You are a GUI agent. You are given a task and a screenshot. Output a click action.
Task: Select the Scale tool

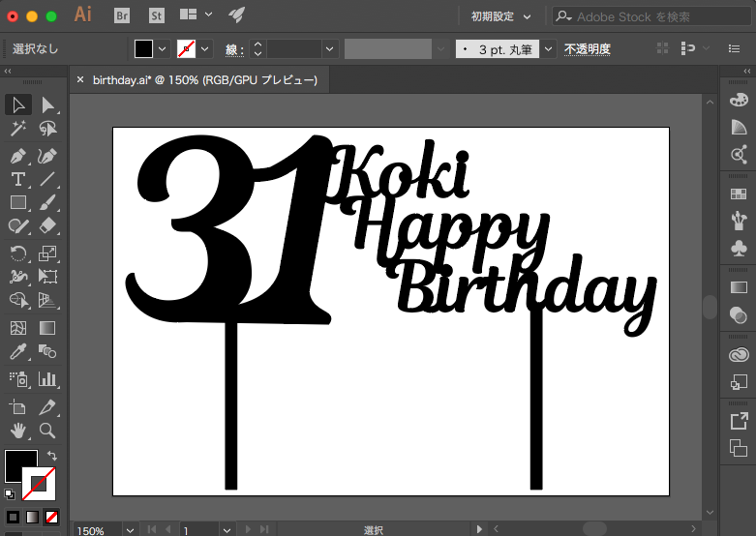coord(47,253)
